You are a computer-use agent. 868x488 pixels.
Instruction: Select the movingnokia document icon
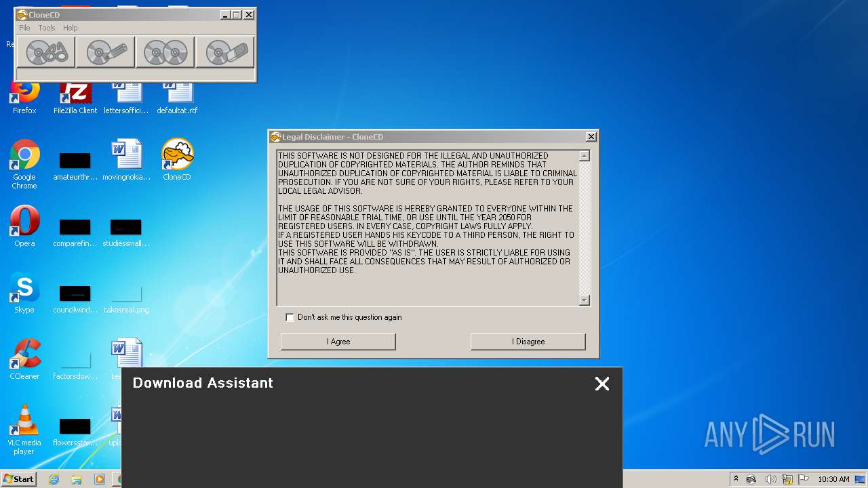[x=126, y=160]
